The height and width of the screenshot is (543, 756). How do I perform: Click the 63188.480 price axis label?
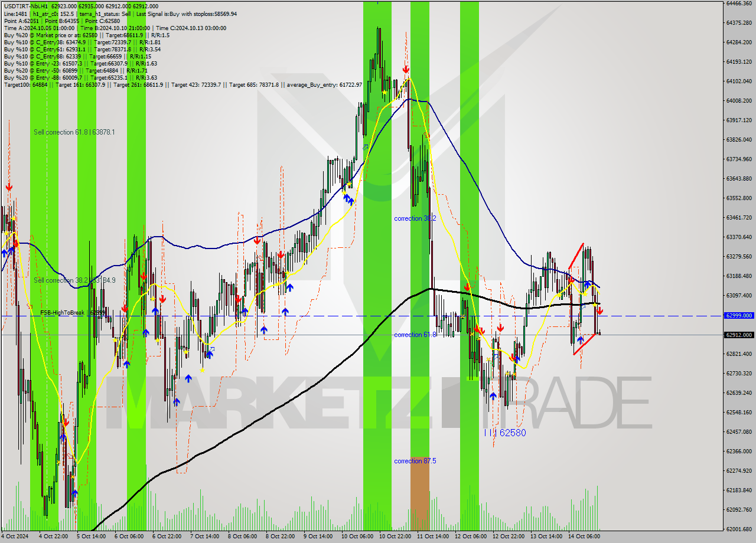738,276
